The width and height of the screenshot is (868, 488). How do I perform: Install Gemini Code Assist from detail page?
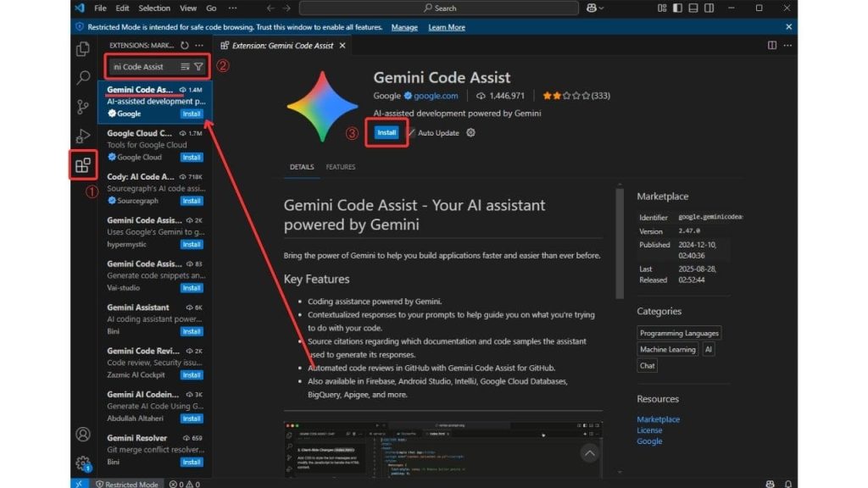pyautogui.click(x=387, y=133)
